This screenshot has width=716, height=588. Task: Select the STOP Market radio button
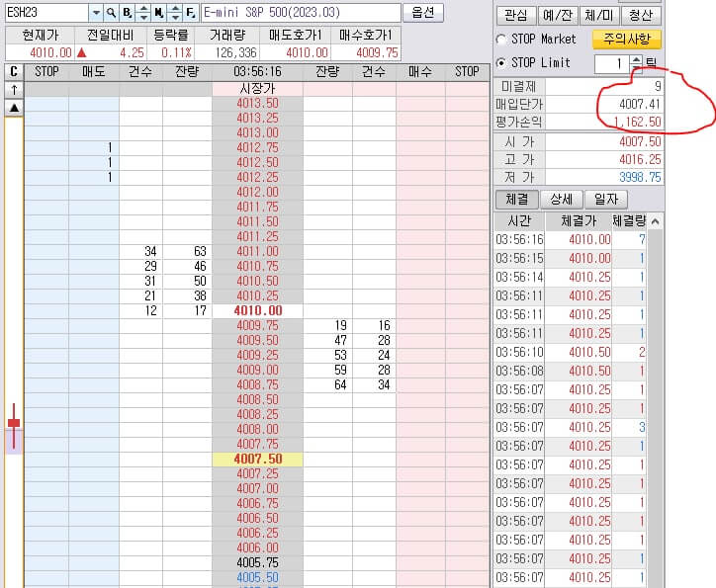501,40
